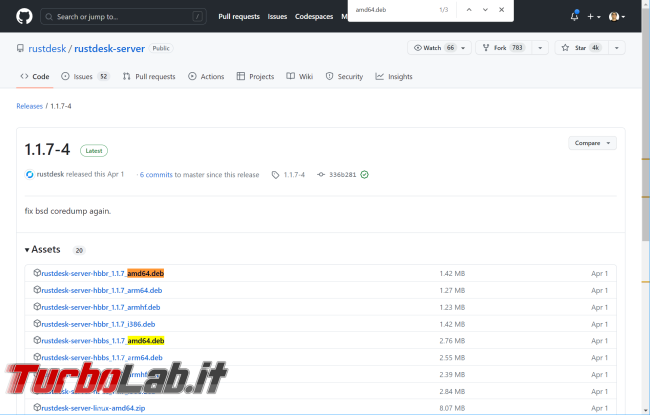This screenshot has width=650, height=415.
Task: Switch to the Insights tab
Action: 394,76
